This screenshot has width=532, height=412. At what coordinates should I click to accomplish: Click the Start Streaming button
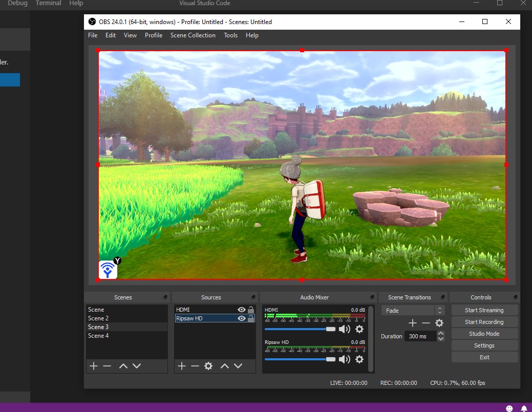click(x=484, y=310)
